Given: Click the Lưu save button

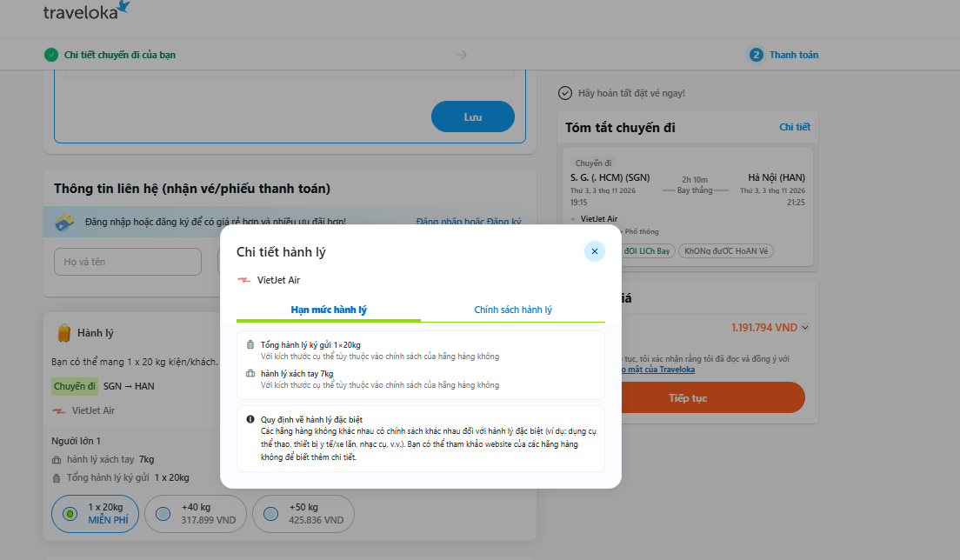Looking at the screenshot, I should click(x=473, y=117).
